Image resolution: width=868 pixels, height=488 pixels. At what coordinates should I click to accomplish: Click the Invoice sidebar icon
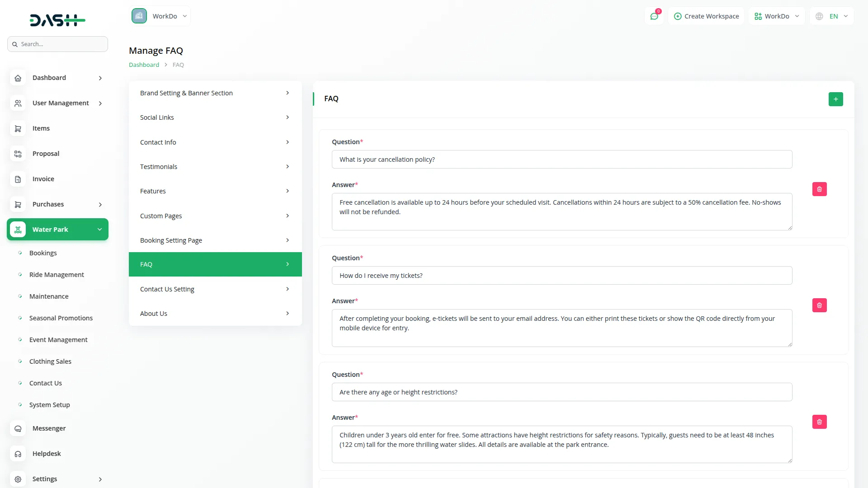click(18, 179)
